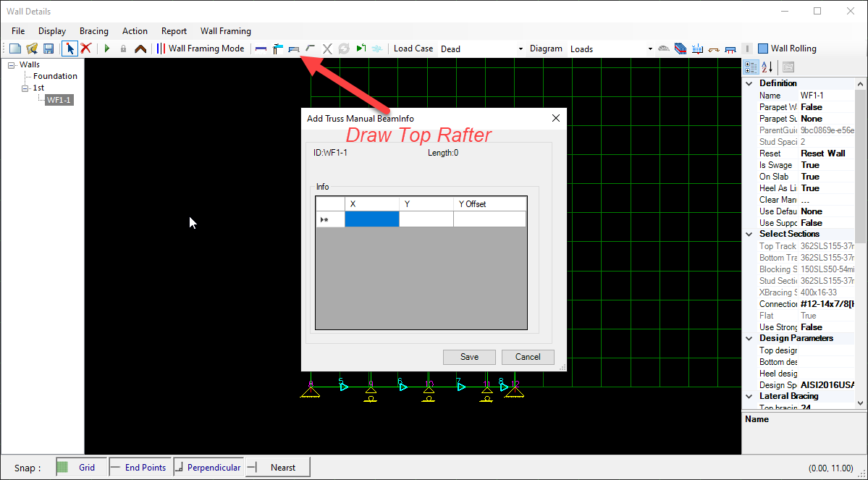This screenshot has height=480, width=868.
Task: Switch property grid to categorized view
Action: [751, 67]
